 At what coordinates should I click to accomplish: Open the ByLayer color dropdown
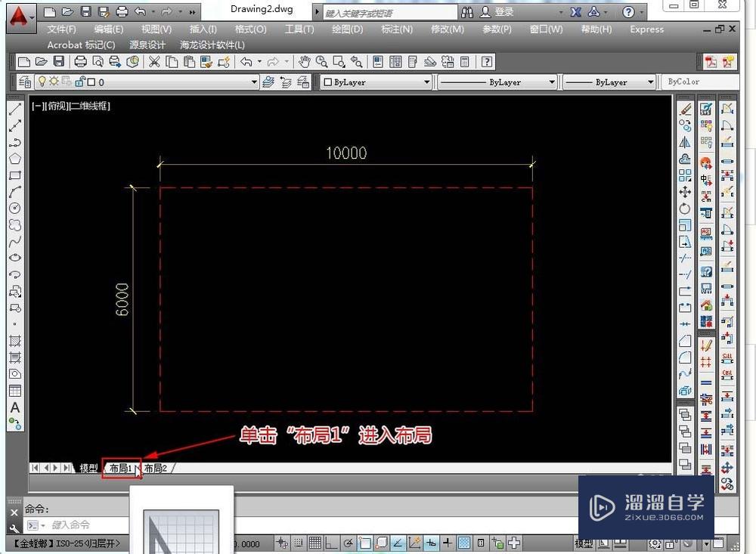[x=426, y=82]
